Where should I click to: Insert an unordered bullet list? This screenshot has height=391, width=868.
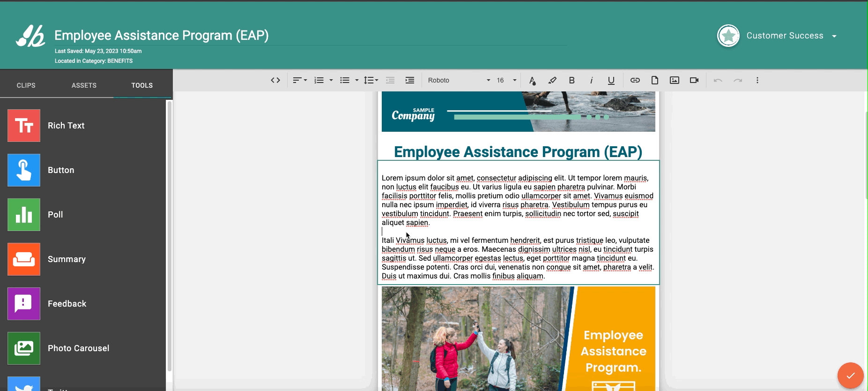345,80
